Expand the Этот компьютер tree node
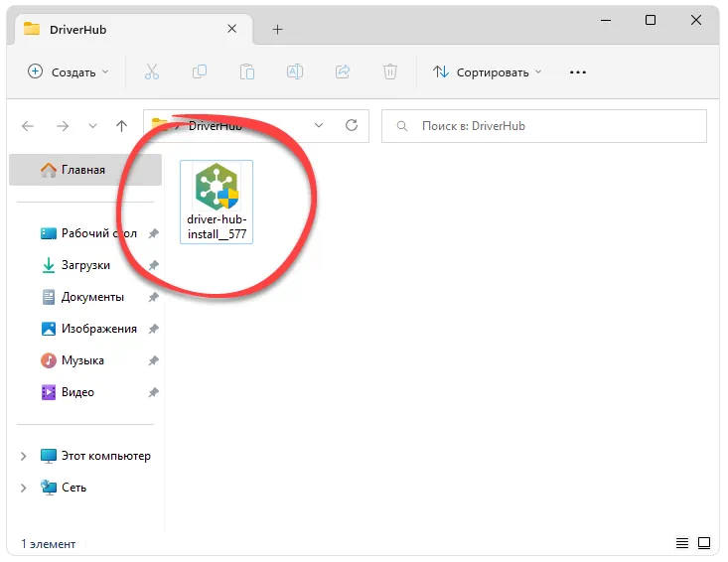Viewport: 728px width, 562px height. coord(23,456)
